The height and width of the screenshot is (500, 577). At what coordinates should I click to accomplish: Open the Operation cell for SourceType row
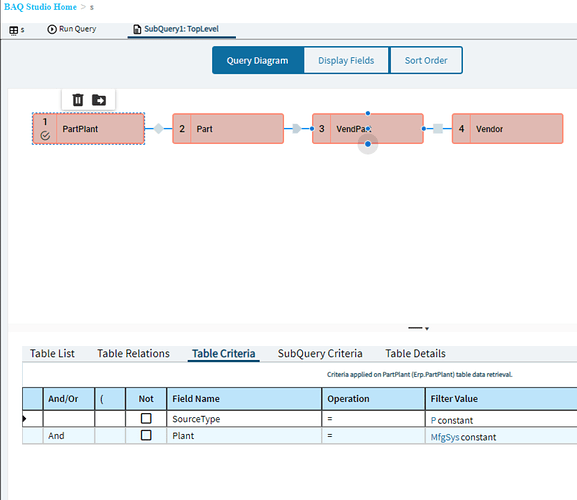point(373,419)
